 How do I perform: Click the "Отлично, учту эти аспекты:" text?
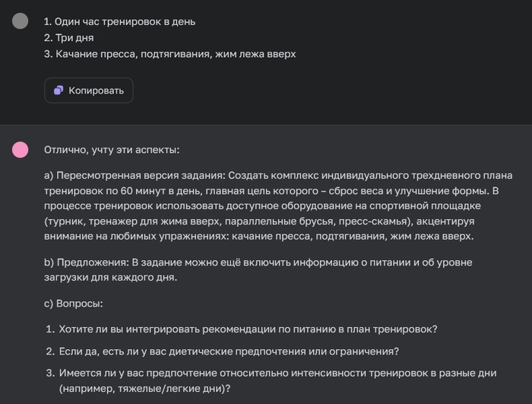pyautogui.click(x=111, y=150)
